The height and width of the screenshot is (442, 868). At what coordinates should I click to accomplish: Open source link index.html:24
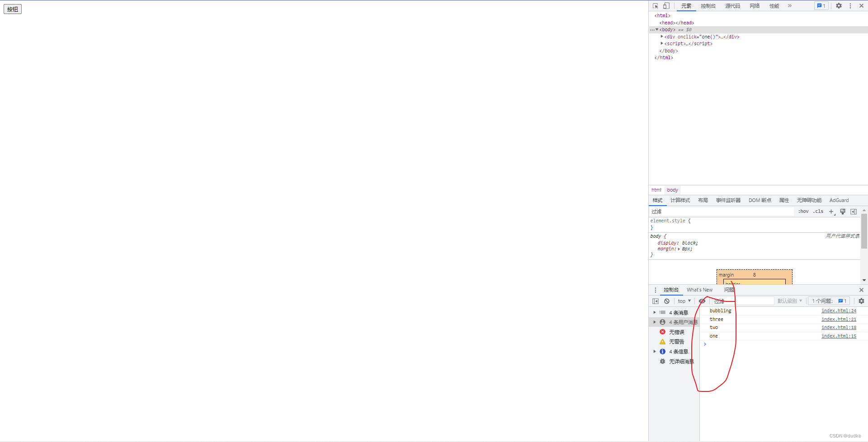839,311
